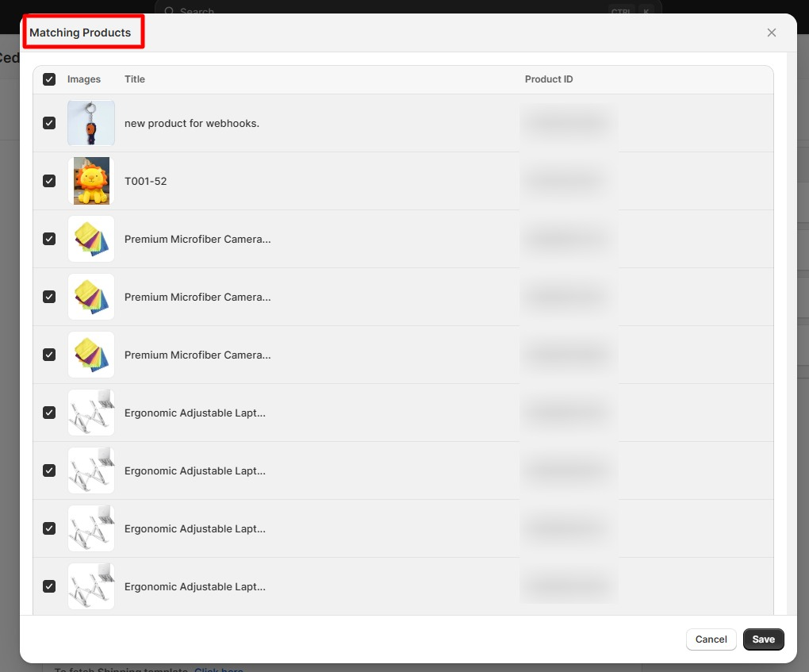Select first 'Ergonomic Adjustable Lapt...' title text
This screenshot has width=809, height=672.
pyautogui.click(x=195, y=413)
